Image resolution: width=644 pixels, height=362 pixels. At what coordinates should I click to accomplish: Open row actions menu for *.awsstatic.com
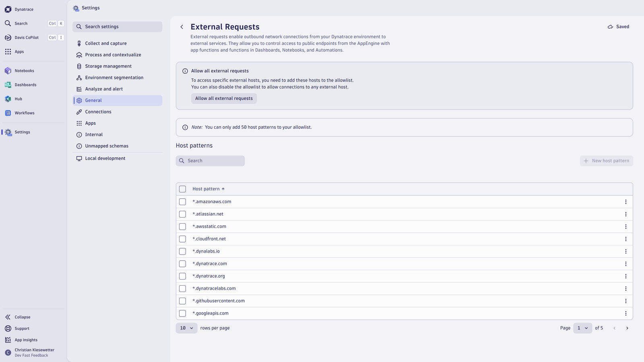coord(626,227)
